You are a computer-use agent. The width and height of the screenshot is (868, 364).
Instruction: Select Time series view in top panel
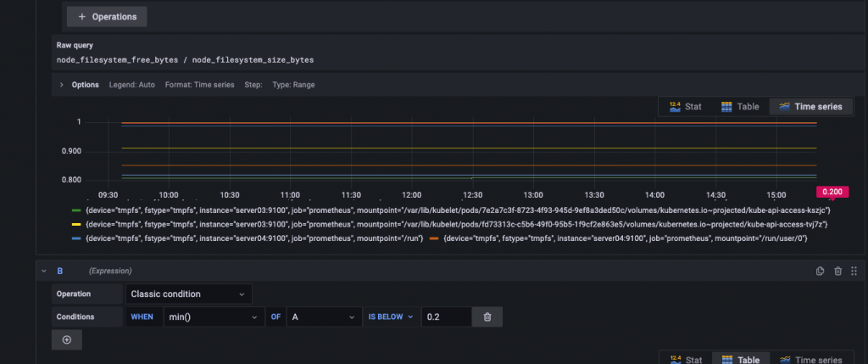click(x=811, y=107)
